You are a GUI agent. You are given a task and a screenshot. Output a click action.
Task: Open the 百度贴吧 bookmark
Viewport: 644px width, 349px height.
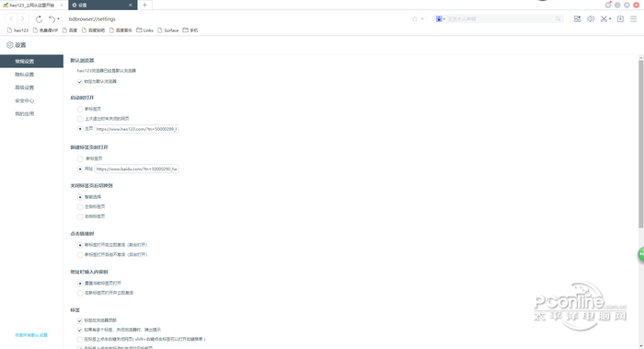tap(93, 30)
